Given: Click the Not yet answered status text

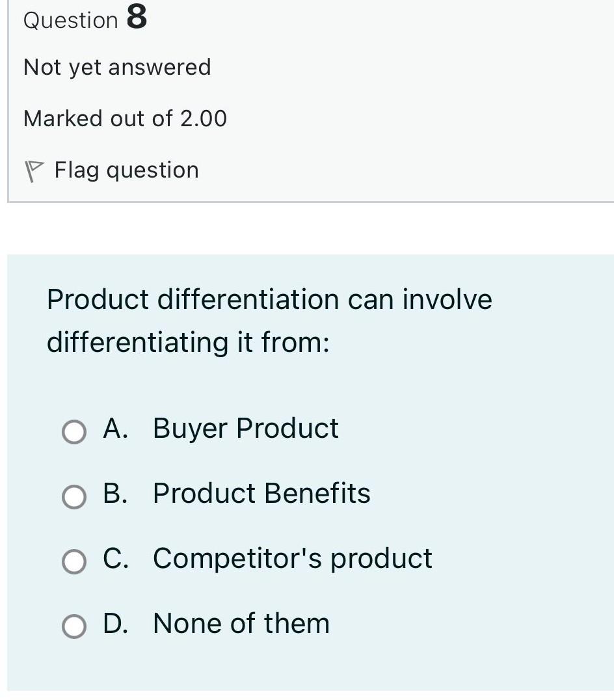Looking at the screenshot, I should point(116,66).
